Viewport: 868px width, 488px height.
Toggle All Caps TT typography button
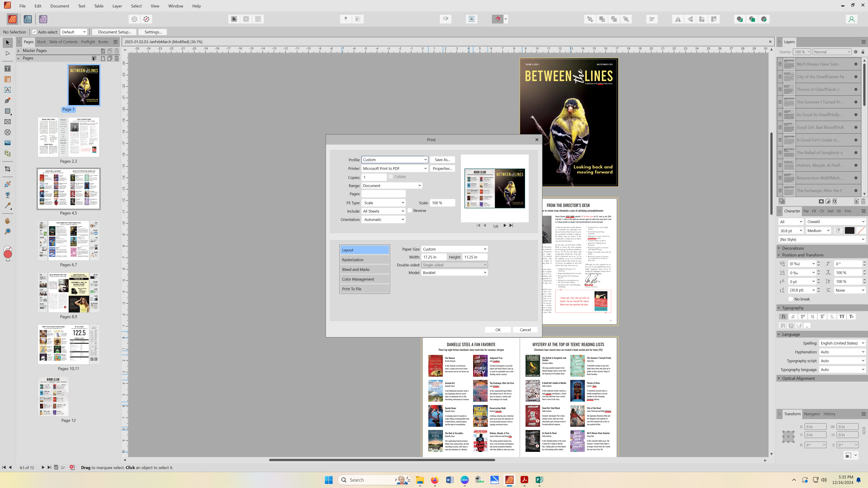click(x=842, y=317)
